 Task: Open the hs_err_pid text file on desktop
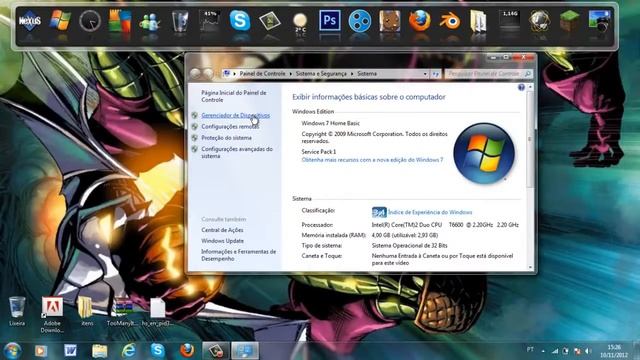point(157,311)
